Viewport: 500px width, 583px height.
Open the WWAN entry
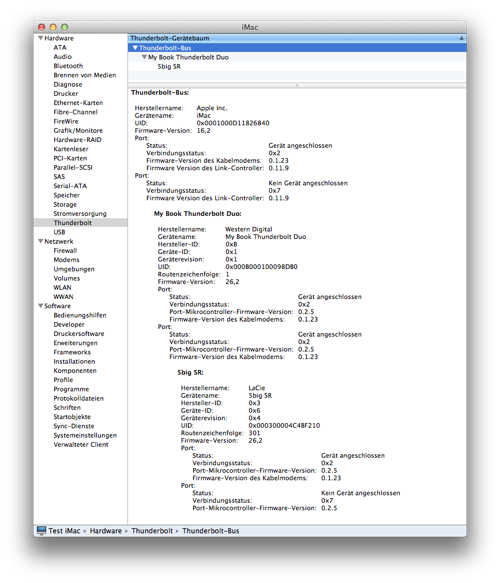point(63,297)
